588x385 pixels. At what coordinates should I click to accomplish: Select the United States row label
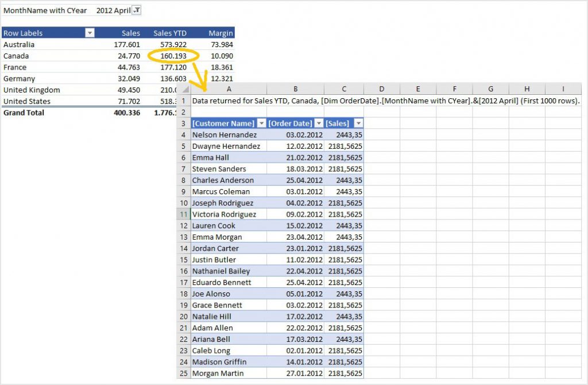point(32,101)
